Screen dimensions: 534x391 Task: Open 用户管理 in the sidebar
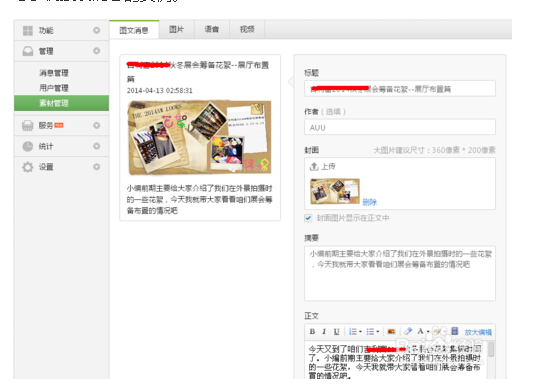click(x=54, y=88)
